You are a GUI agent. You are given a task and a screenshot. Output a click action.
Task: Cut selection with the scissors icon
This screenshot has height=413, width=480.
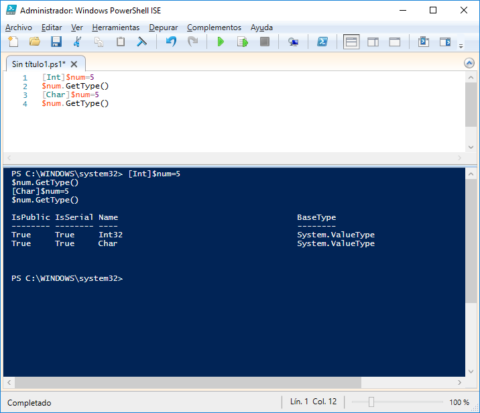(x=77, y=42)
